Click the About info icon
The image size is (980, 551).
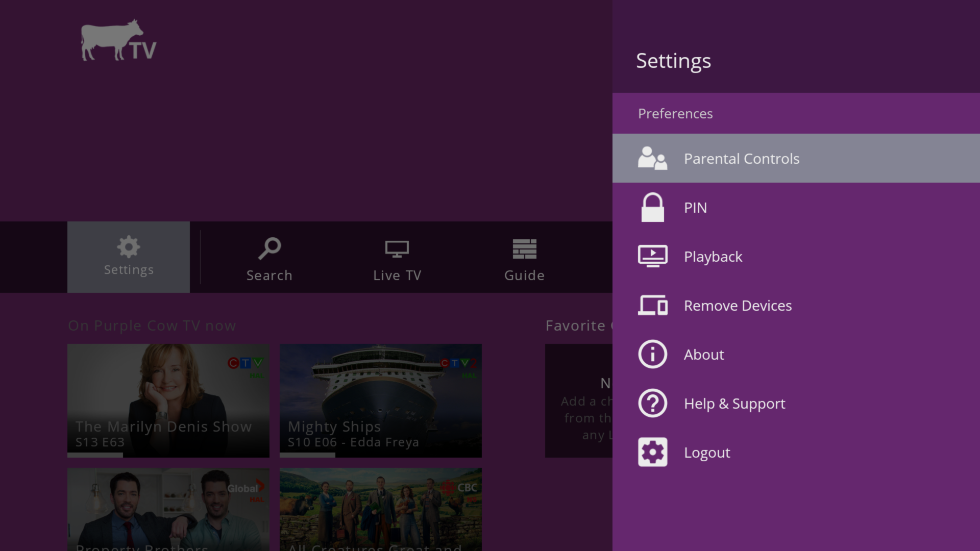[652, 354]
